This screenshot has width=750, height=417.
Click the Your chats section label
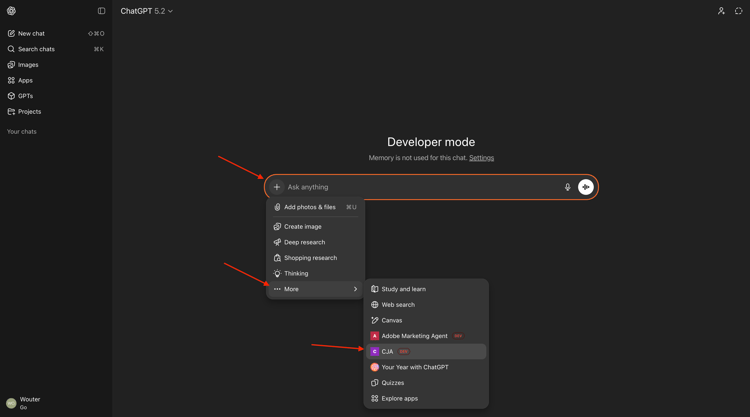pyautogui.click(x=22, y=132)
